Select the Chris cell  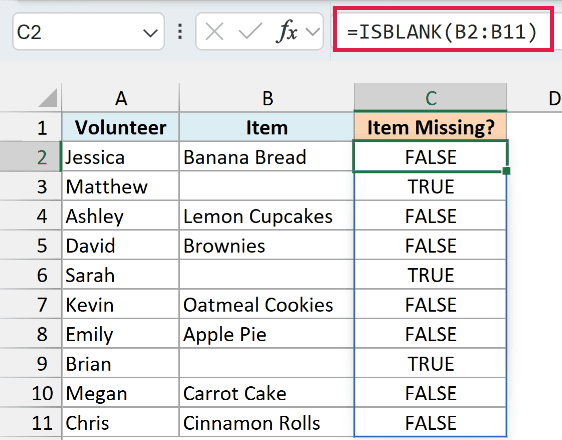click(120, 423)
